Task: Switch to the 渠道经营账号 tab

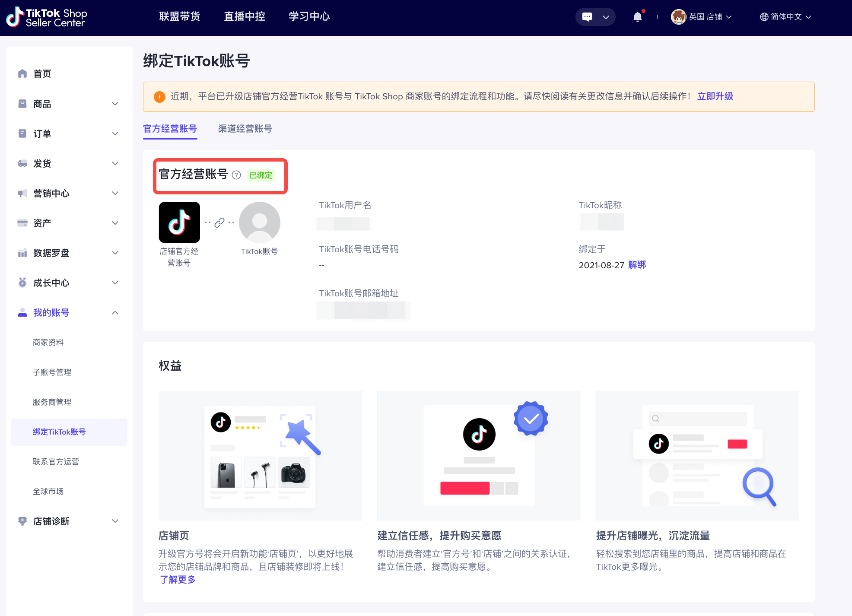Action: coord(245,129)
